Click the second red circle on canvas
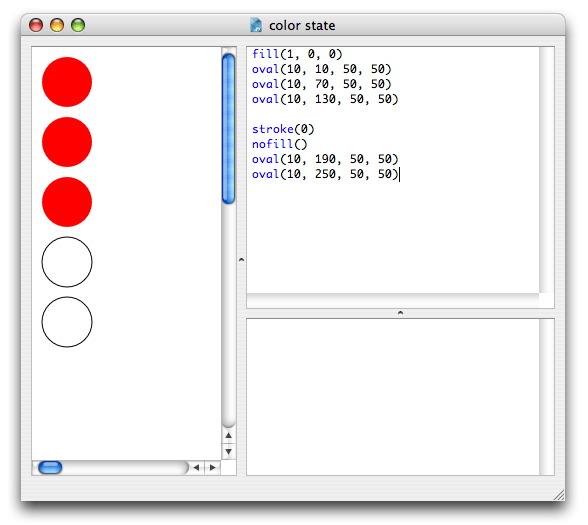This screenshot has width=588, height=525. click(x=67, y=142)
